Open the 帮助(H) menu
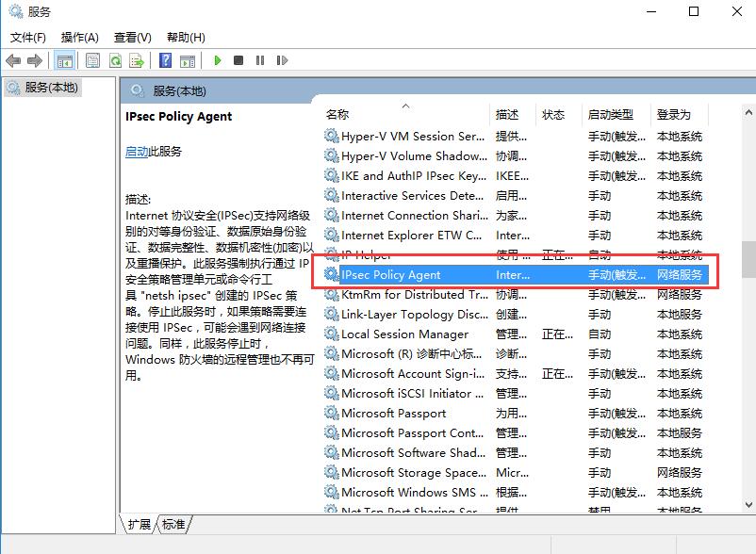This screenshot has height=554, width=756. coord(186,38)
